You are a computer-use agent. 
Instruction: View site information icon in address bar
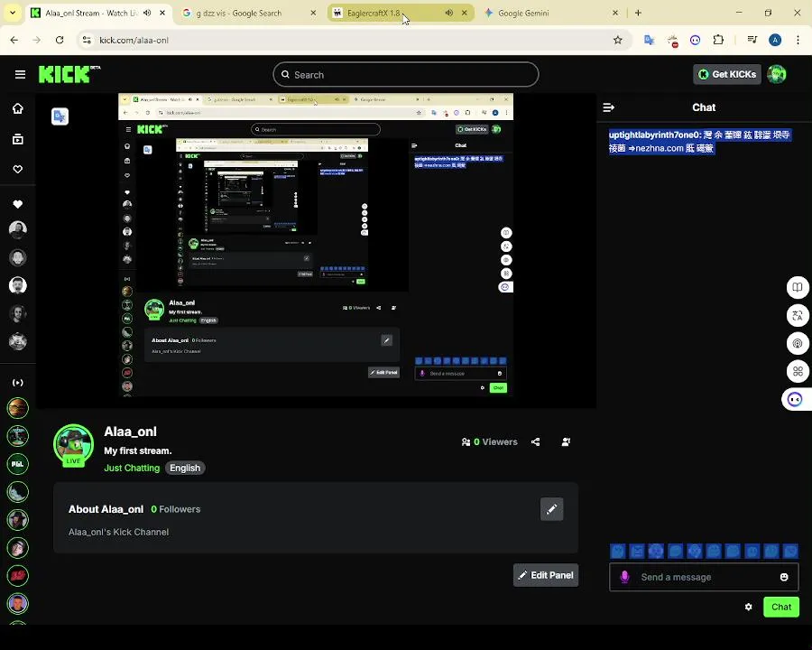(x=87, y=40)
